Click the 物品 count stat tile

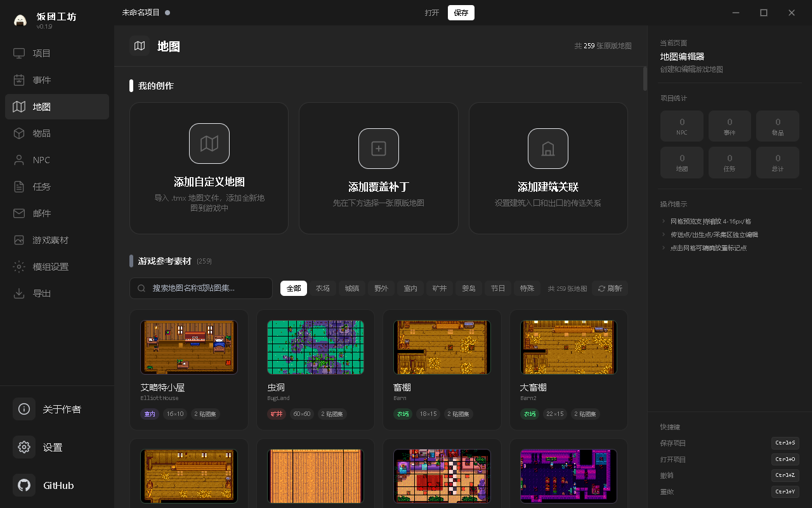click(x=778, y=126)
